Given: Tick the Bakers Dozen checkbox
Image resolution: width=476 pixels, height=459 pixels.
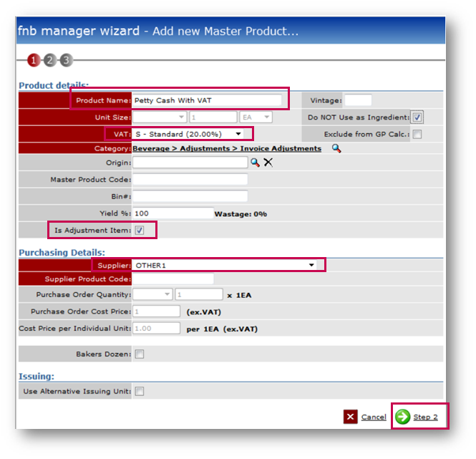Looking at the screenshot, I should click(140, 354).
